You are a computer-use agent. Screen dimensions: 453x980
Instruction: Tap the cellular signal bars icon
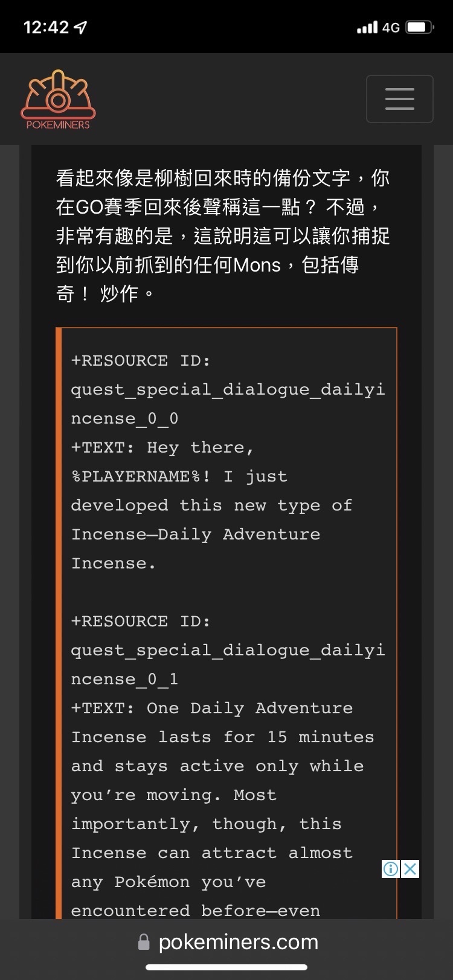pyautogui.click(x=367, y=27)
